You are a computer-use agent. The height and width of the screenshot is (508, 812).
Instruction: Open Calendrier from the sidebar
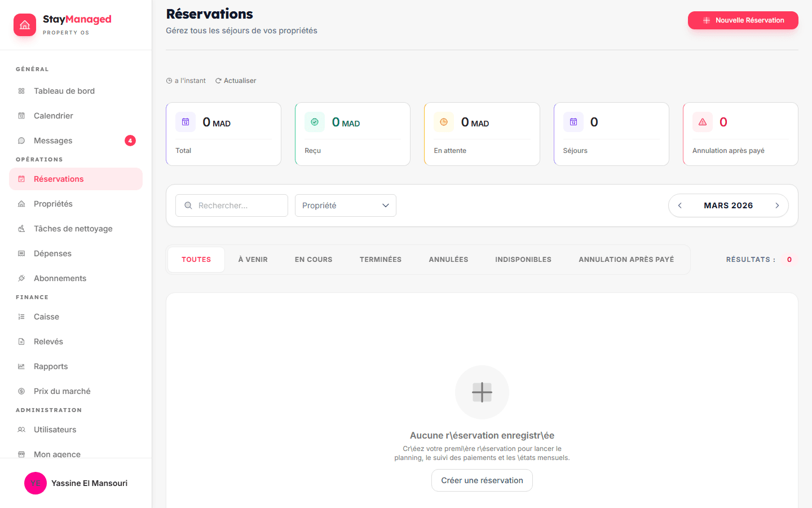coord(53,116)
